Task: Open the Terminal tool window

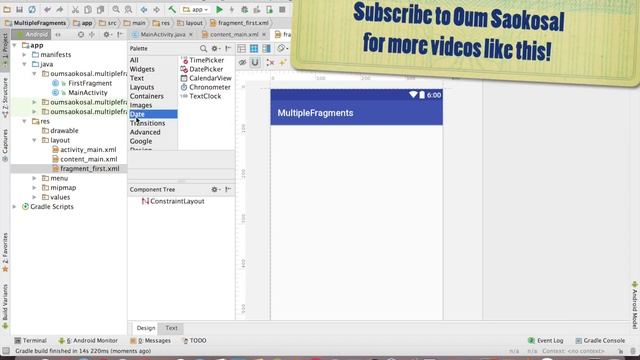Action: tap(31, 340)
